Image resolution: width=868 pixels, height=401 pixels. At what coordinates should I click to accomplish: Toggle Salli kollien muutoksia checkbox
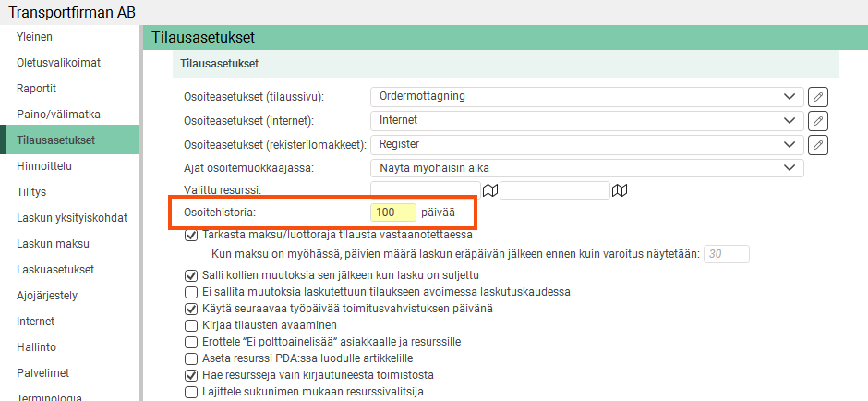[x=191, y=275]
